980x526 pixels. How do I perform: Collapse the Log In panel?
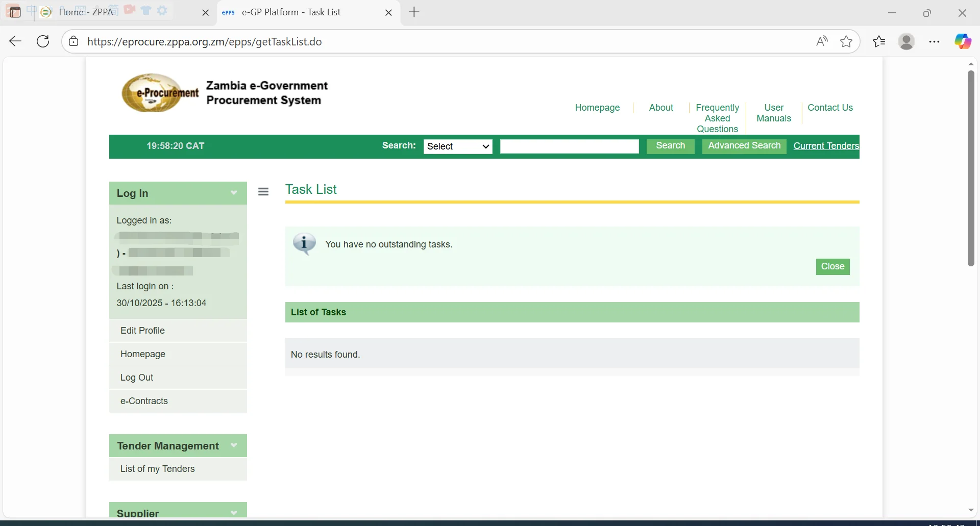234,193
